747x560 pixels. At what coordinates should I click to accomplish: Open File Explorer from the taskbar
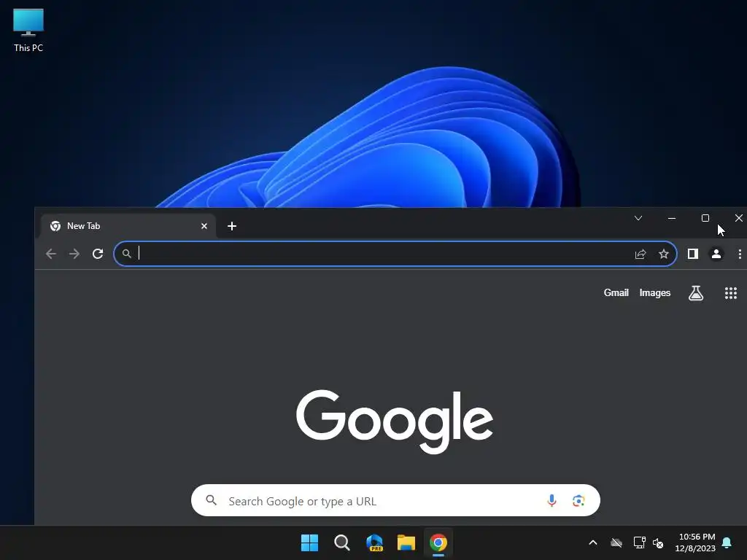tap(406, 542)
